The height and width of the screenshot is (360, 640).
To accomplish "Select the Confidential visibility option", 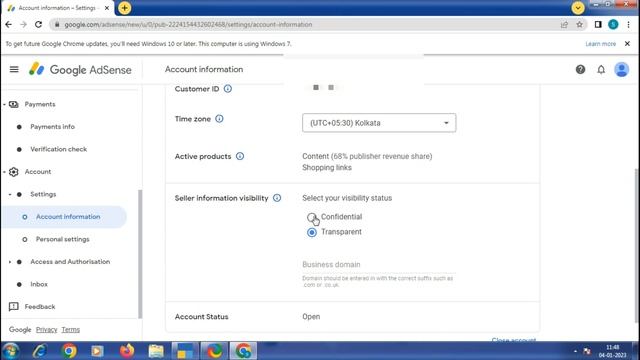I will 312,217.
